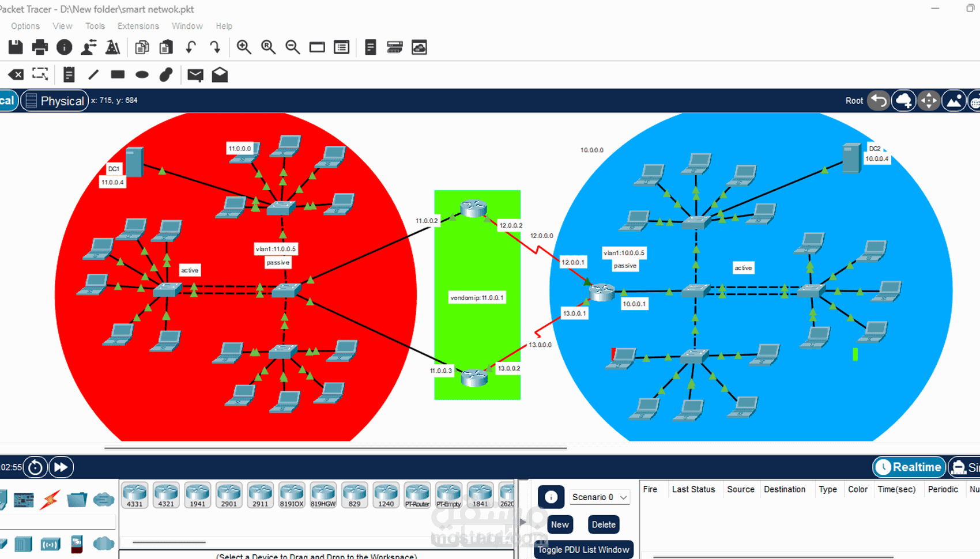Image resolution: width=980 pixels, height=559 pixels.
Task: Click the Zoom In magnifier
Action: pos(244,47)
